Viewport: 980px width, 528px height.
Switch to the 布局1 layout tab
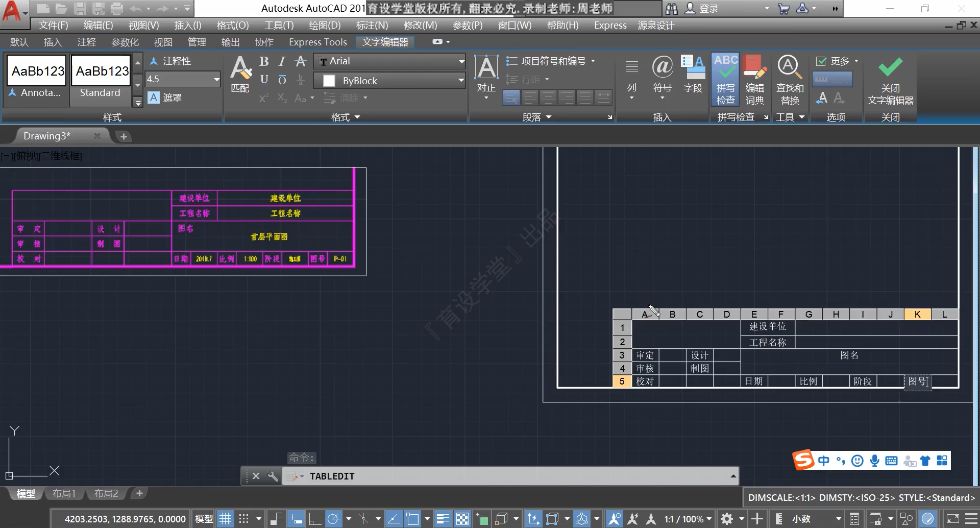point(64,493)
